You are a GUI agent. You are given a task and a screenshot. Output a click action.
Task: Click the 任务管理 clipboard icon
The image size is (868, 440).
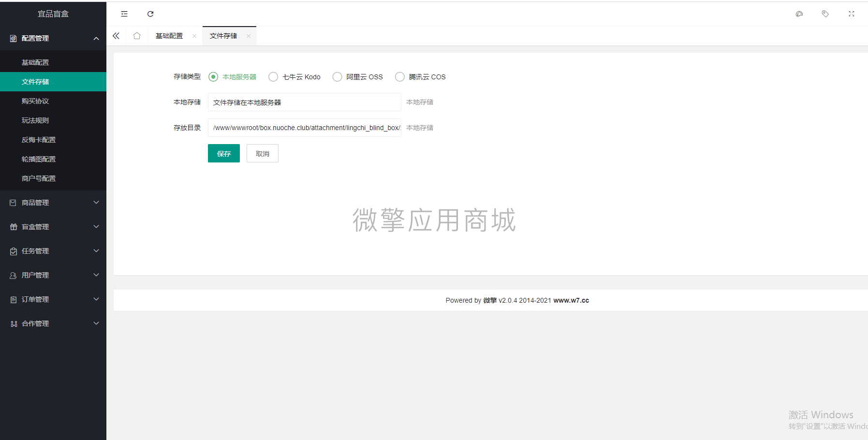coord(14,251)
